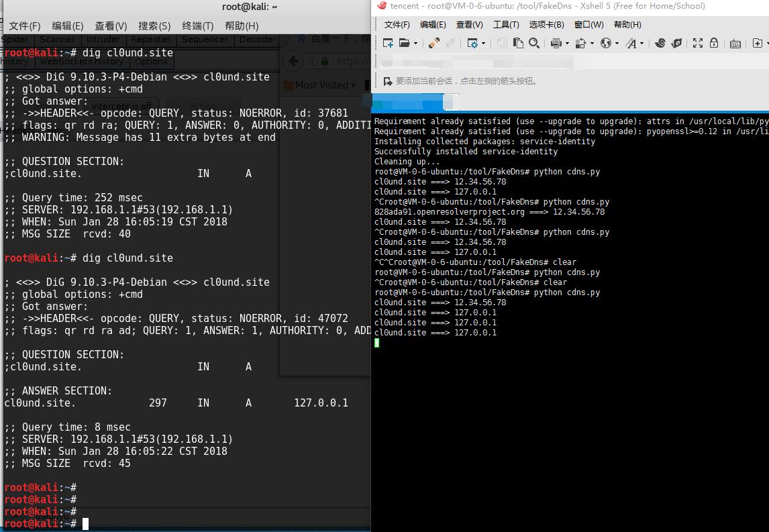Open Xshell 文件(F) menu
Image resolution: width=769 pixels, height=532 pixels.
coord(397,25)
